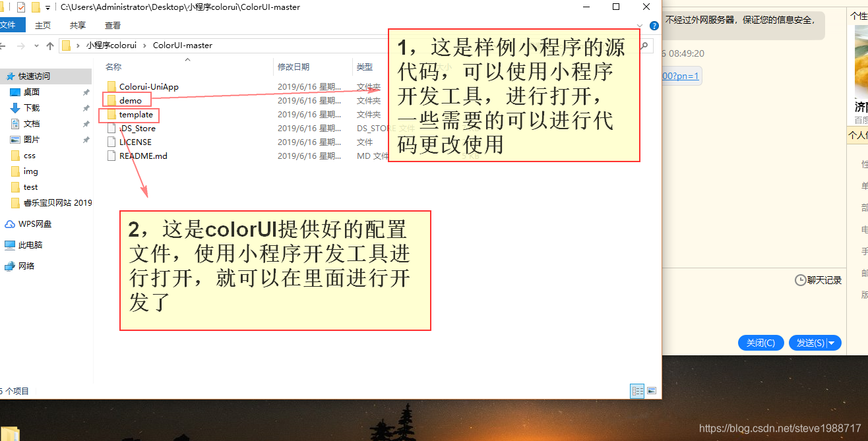The height and width of the screenshot is (441, 868).
Task: Expand the ribbon with the chevron near help
Action: click(640, 26)
